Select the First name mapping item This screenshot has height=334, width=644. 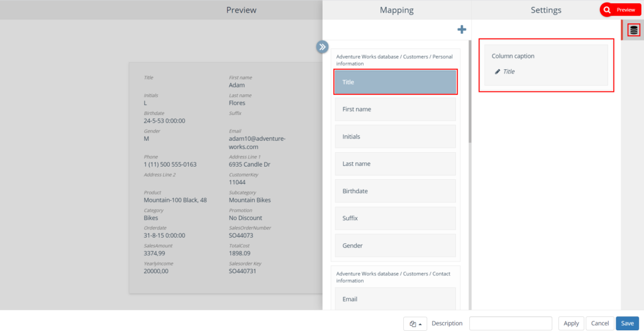click(395, 109)
